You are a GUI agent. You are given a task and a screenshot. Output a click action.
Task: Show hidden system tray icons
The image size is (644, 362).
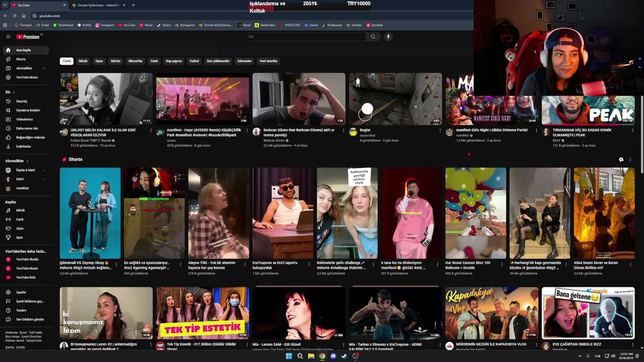click(579, 356)
